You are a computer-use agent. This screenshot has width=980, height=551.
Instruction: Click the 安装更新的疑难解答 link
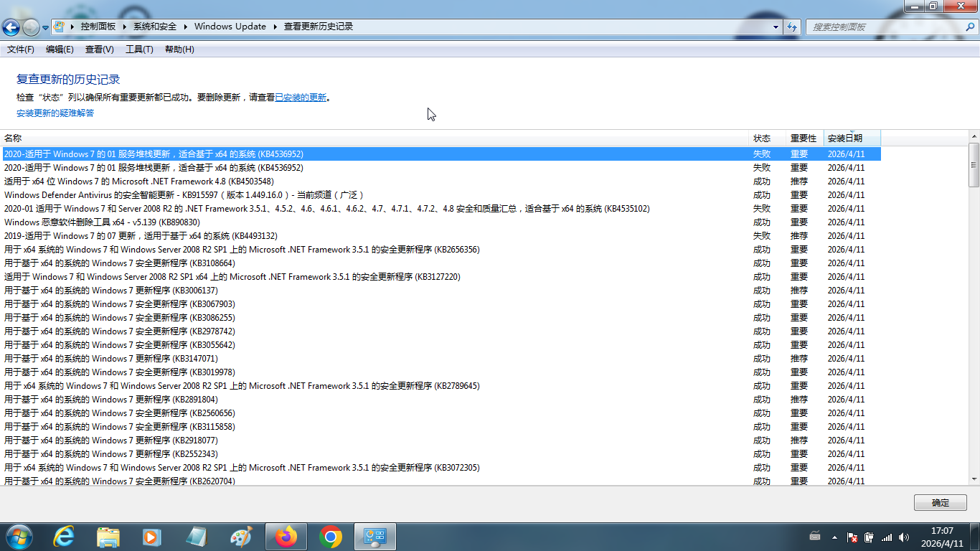pyautogui.click(x=55, y=113)
